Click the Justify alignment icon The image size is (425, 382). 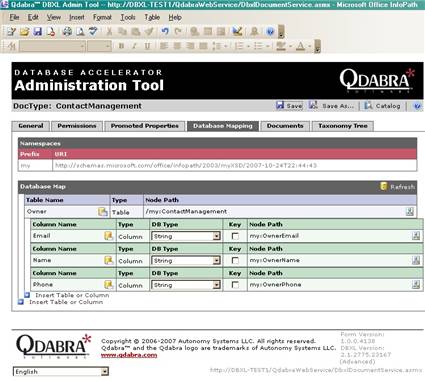tap(203, 46)
